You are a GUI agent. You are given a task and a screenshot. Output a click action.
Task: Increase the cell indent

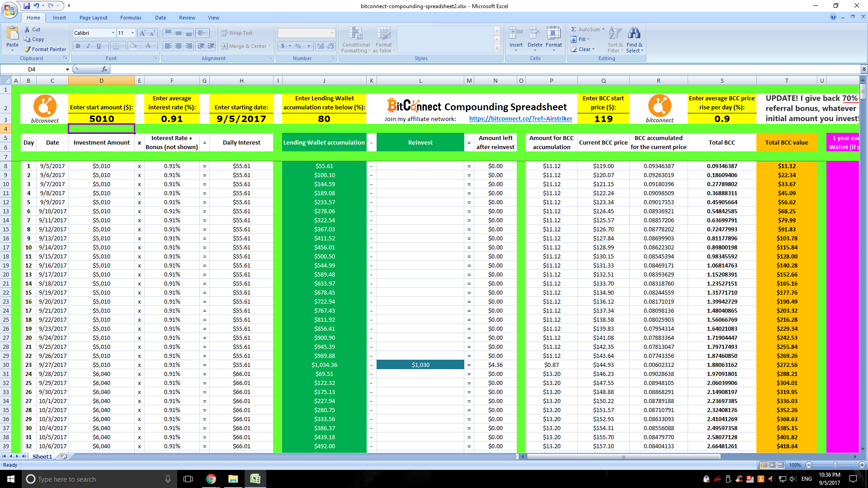pos(211,46)
